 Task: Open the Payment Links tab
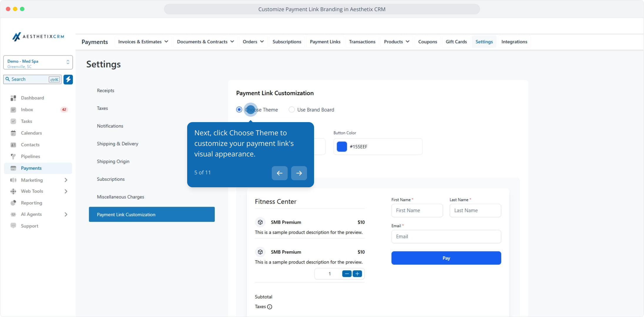tap(325, 42)
